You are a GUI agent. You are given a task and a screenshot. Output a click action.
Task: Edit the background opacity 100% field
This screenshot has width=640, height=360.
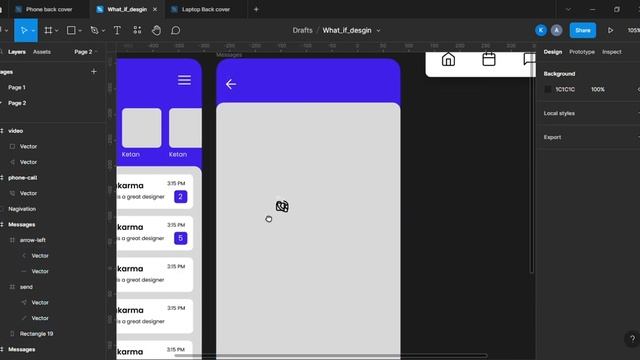pyautogui.click(x=598, y=89)
